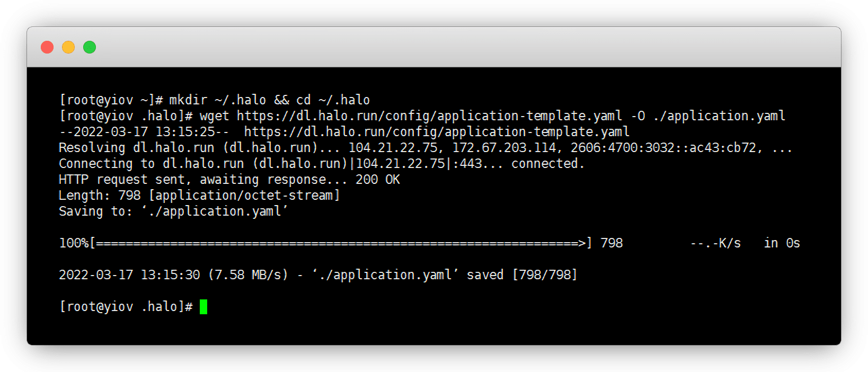Click the "7.58 MB/s" download speed

click(x=248, y=275)
